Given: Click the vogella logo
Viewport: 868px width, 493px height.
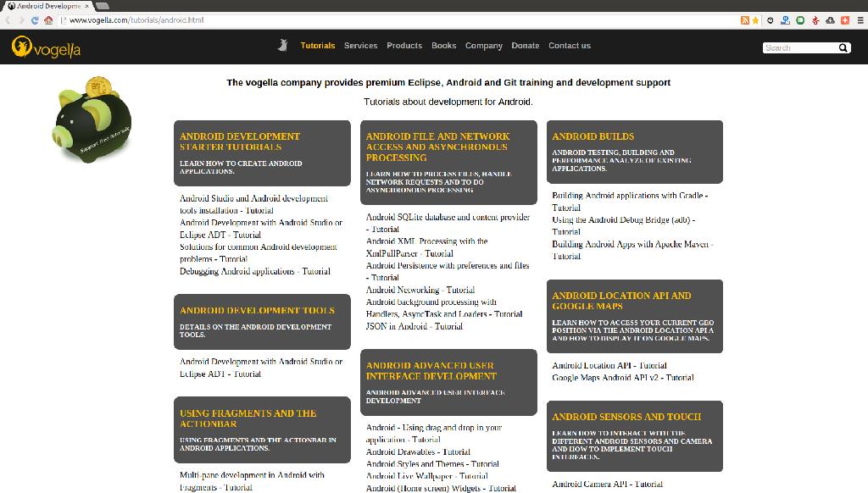Looking at the screenshot, I should [46, 47].
